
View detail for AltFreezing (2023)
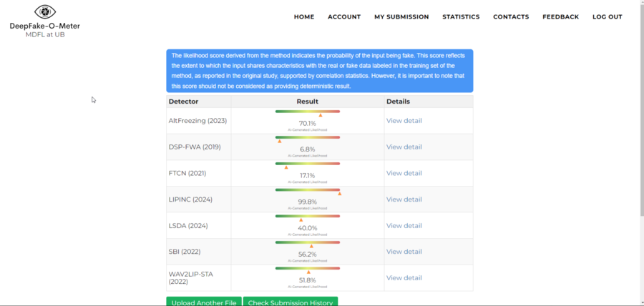(x=404, y=121)
